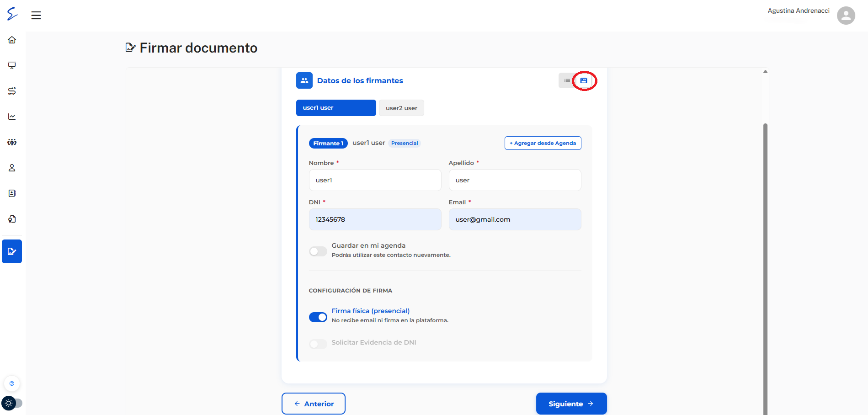868x415 pixels.
Task: Click the Datos de los firmantes title
Action: tap(360, 80)
